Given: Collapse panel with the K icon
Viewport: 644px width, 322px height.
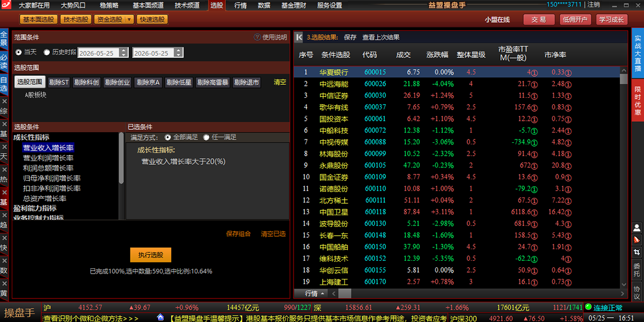Looking at the screenshot, I should pos(299,37).
